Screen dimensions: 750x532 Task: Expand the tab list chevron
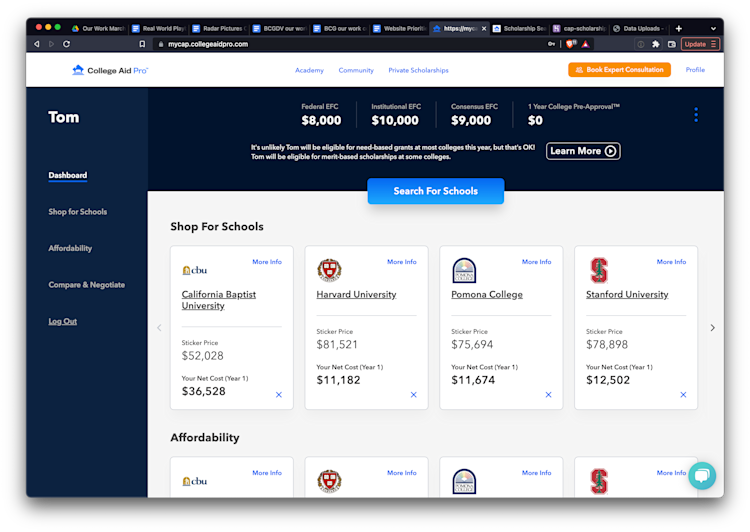pos(713,29)
